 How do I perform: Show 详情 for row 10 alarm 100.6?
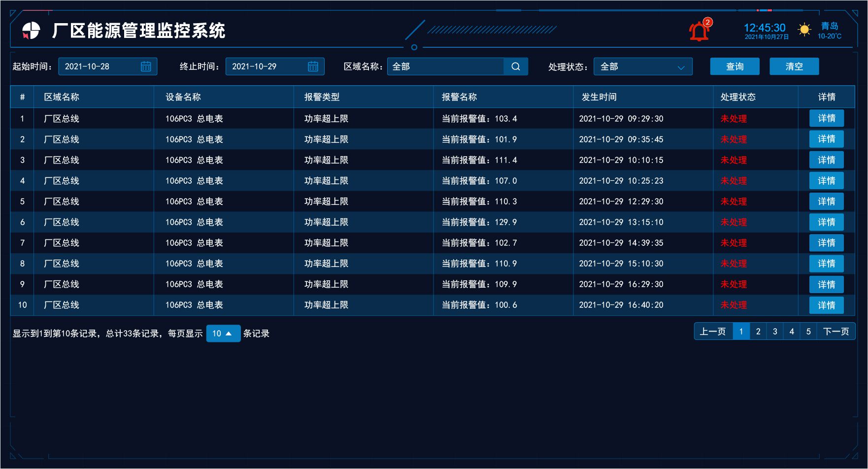click(827, 305)
